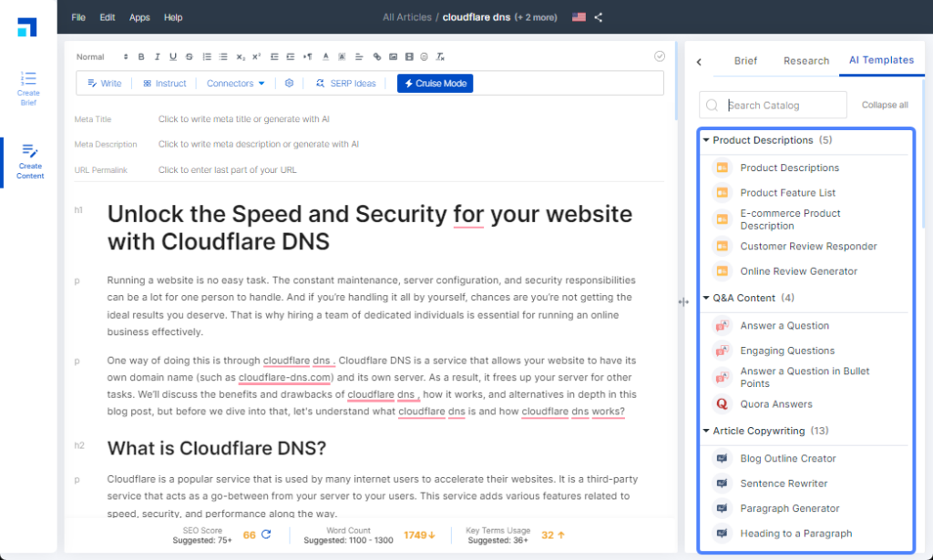The height and width of the screenshot is (560, 933).
Task: Select Customer Review Responder template
Action: click(808, 246)
